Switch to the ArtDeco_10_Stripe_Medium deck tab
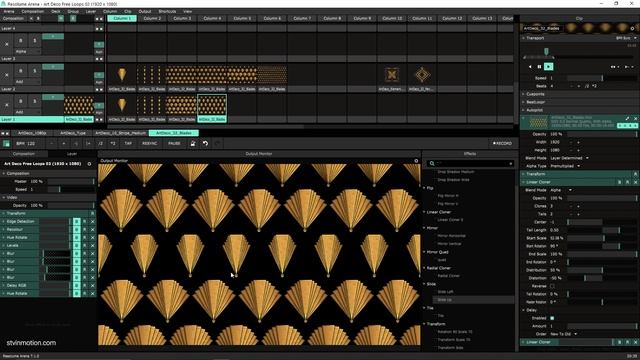 (x=120, y=133)
